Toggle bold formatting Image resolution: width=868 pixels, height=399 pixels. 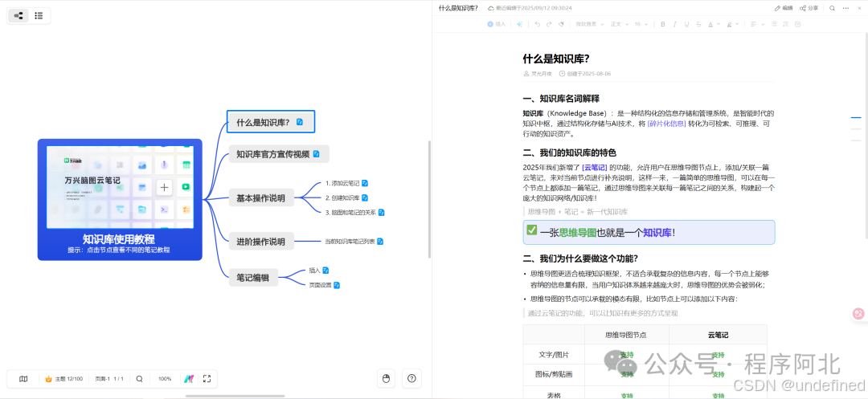(x=661, y=24)
